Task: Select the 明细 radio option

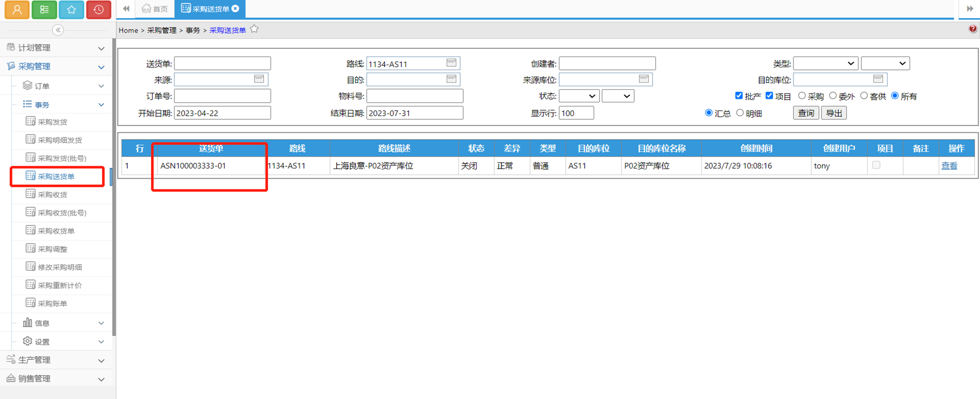Action: click(x=740, y=113)
